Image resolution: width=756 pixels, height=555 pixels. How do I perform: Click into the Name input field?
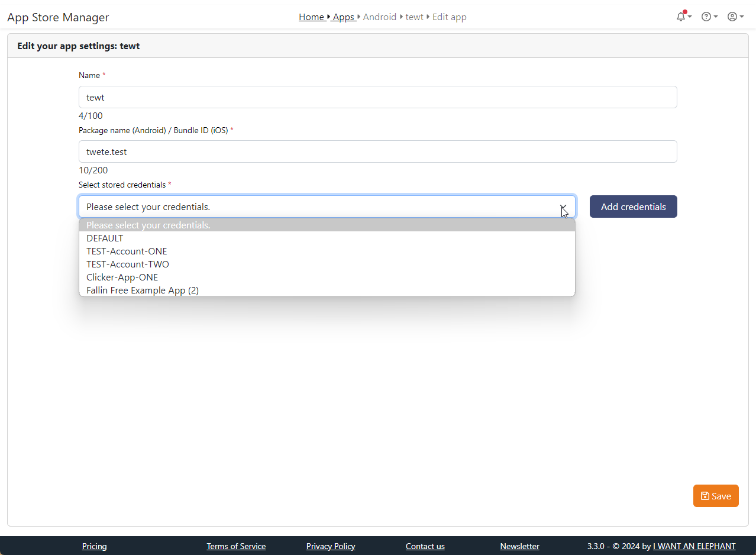377,97
